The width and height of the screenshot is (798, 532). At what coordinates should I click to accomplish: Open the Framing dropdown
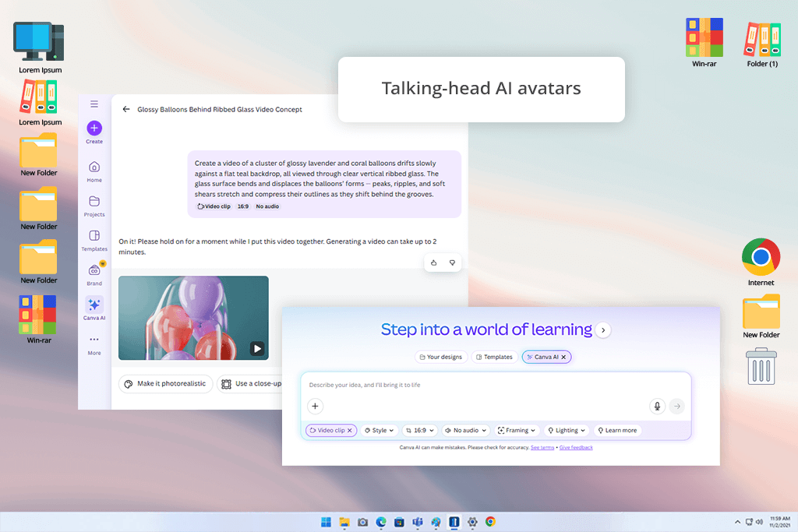[x=516, y=430]
